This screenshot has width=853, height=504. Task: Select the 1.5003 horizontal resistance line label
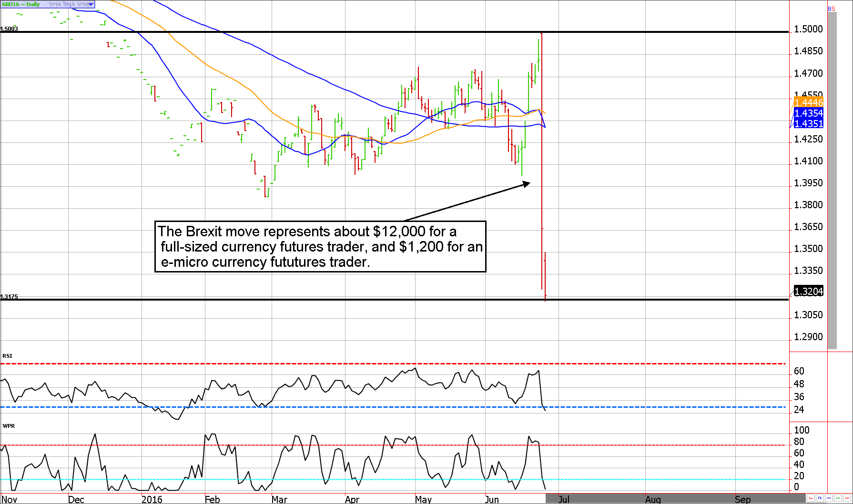click(9, 29)
